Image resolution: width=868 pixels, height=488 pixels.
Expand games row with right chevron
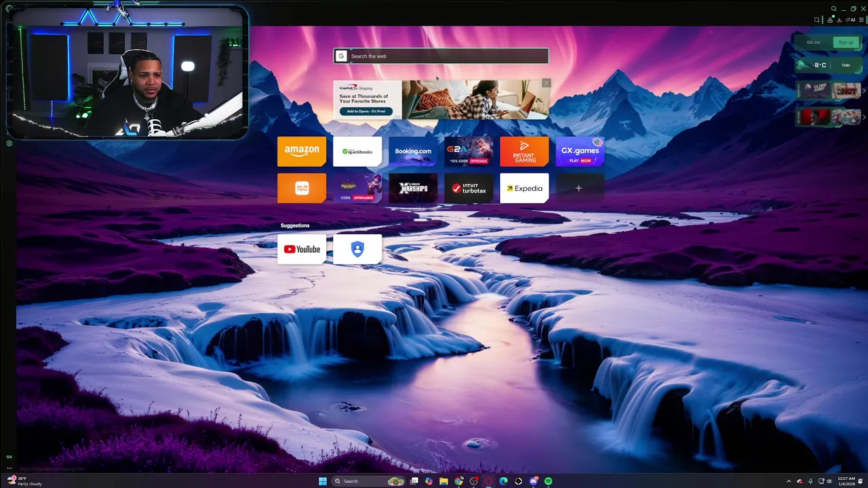(x=863, y=91)
